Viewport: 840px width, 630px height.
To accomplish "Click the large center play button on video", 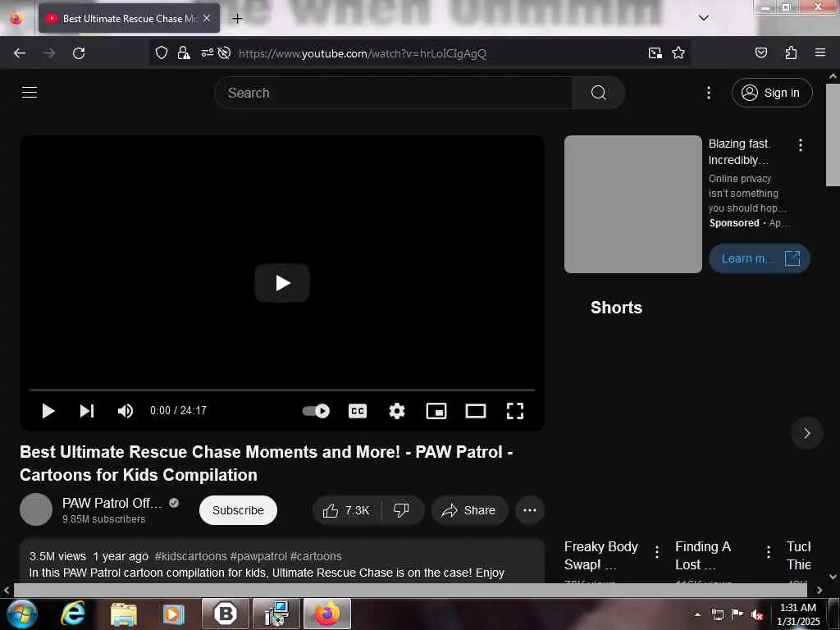I will (282, 283).
